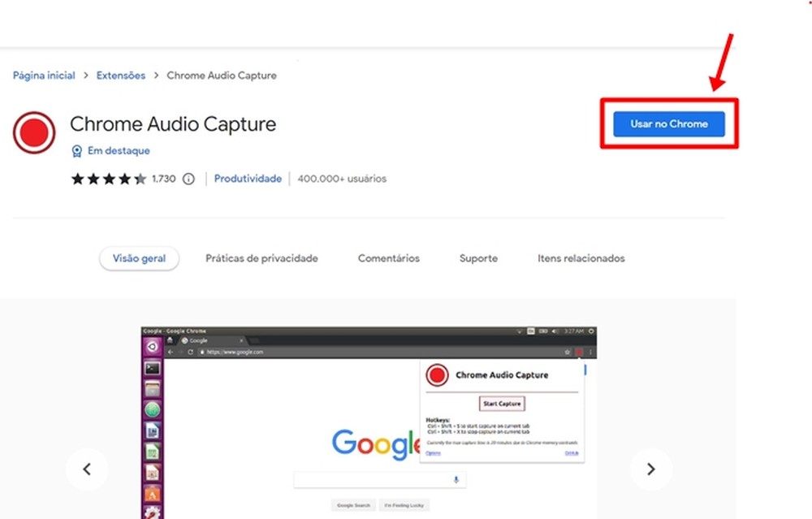Select the Práticas de privacidade tab
Image resolution: width=812 pixels, height=519 pixels.
coord(261,257)
